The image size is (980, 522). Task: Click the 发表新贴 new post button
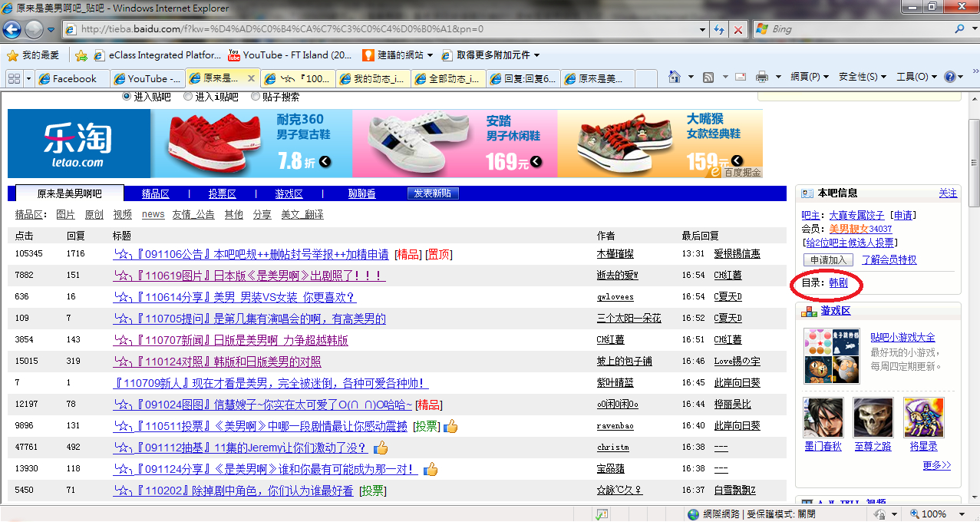click(434, 193)
